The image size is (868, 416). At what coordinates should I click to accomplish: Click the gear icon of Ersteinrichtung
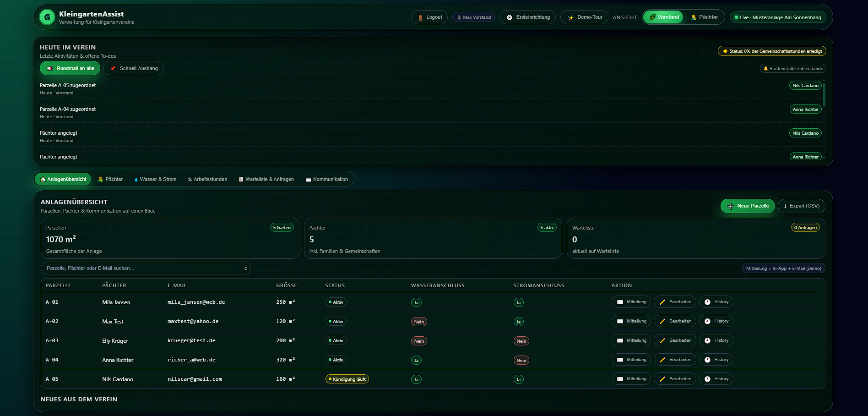tap(509, 17)
